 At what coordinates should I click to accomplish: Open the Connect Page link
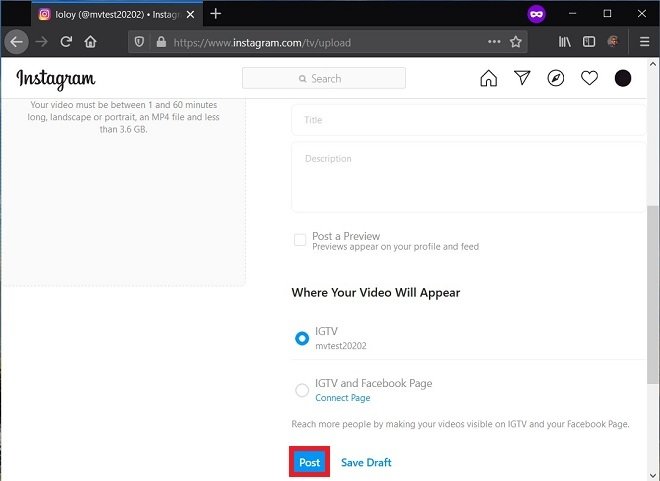pos(343,398)
